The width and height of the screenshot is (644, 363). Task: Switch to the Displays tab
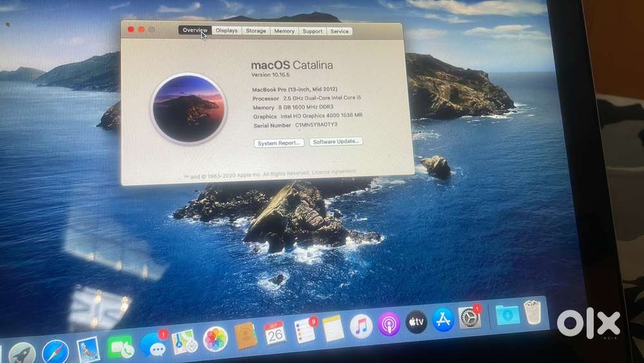[227, 30]
